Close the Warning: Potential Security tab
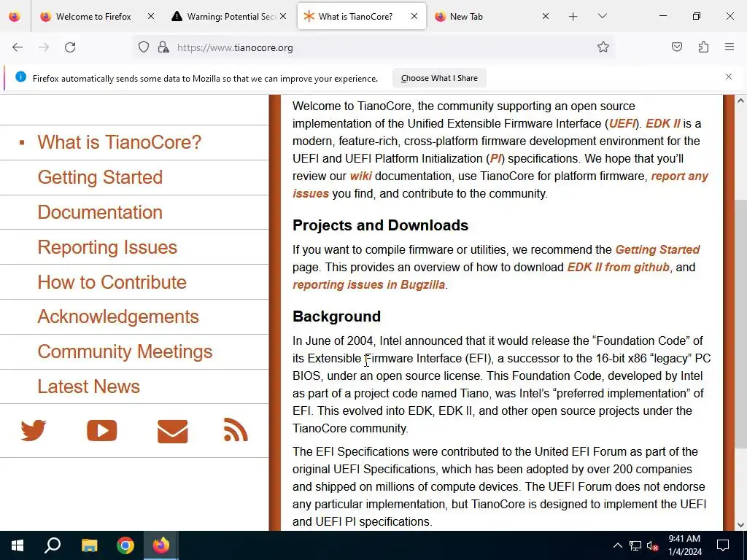 point(283,16)
